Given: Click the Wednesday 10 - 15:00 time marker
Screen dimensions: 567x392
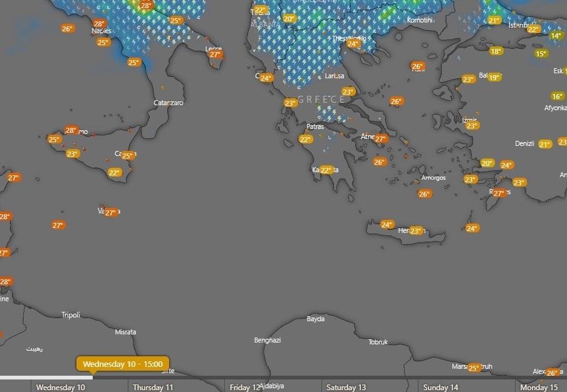Looking at the screenshot, I should [x=122, y=364].
